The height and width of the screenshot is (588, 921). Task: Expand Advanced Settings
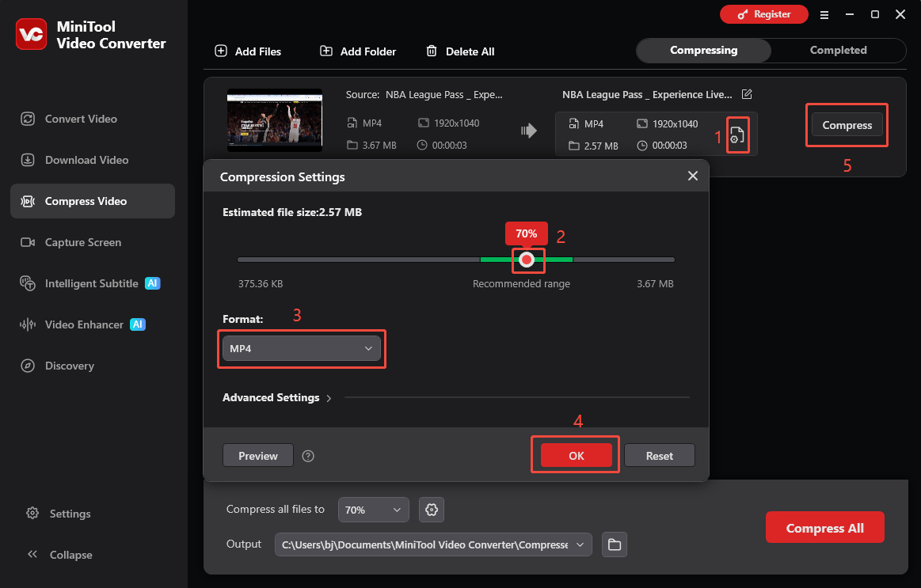[x=276, y=398]
